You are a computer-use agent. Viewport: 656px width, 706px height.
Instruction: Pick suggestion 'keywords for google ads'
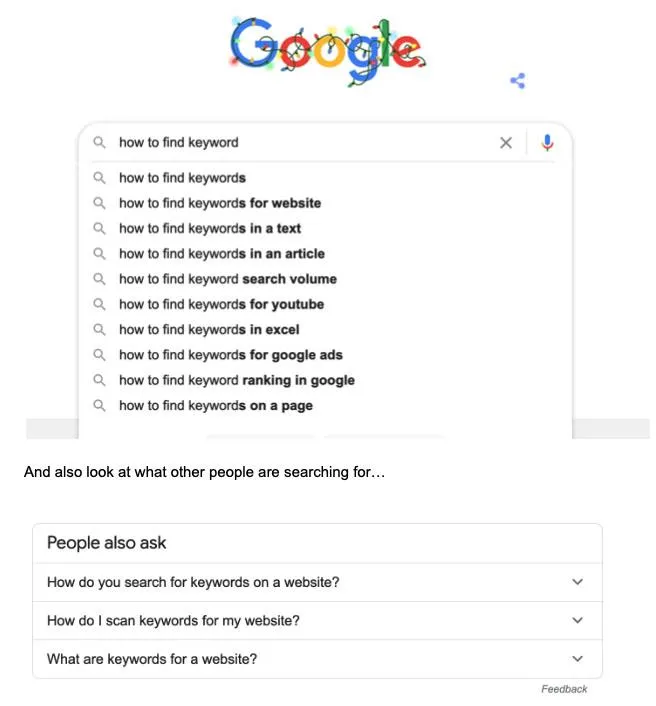[x=231, y=355]
